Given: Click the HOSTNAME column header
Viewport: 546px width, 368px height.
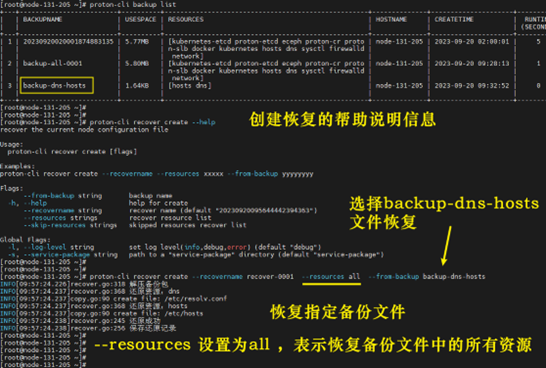Looking at the screenshot, I should (391, 19).
